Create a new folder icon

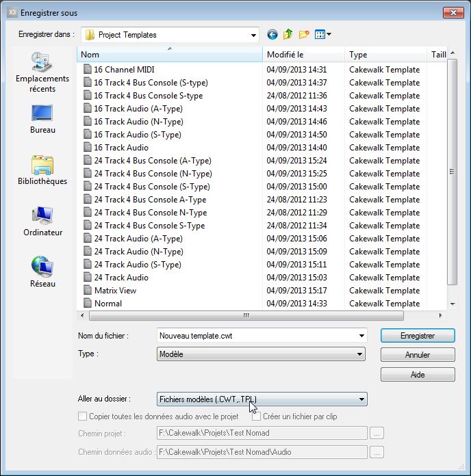point(304,35)
